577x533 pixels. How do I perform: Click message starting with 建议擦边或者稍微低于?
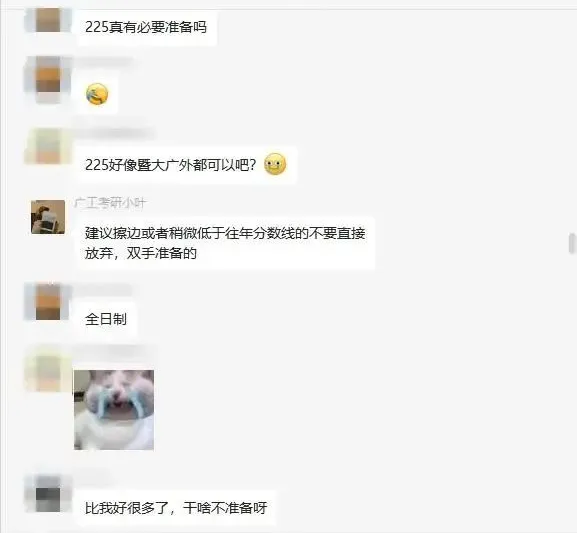[226, 243]
